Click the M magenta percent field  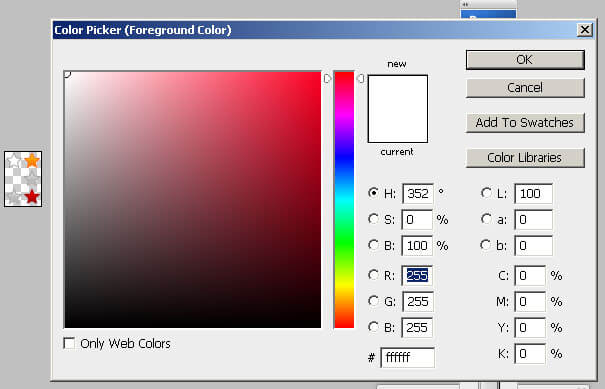tap(530, 301)
